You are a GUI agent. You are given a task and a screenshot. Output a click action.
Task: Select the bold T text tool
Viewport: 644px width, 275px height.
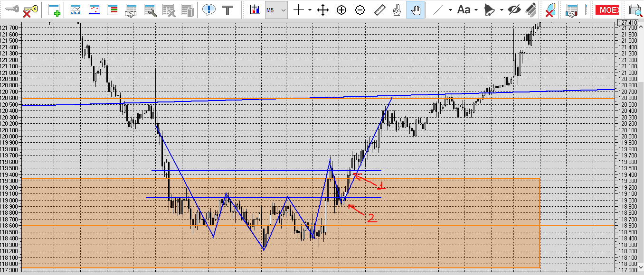click(x=228, y=9)
